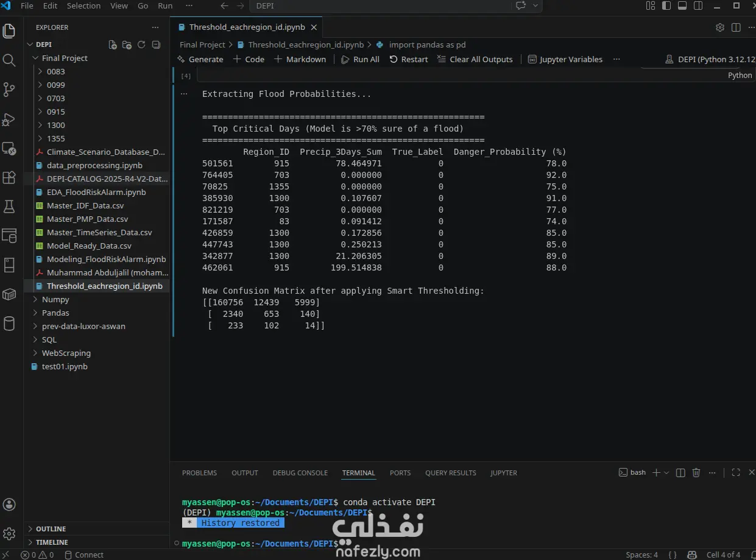Refresh the DEPI explorer tree
This screenshot has width=756, height=560.
coord(141,44)
